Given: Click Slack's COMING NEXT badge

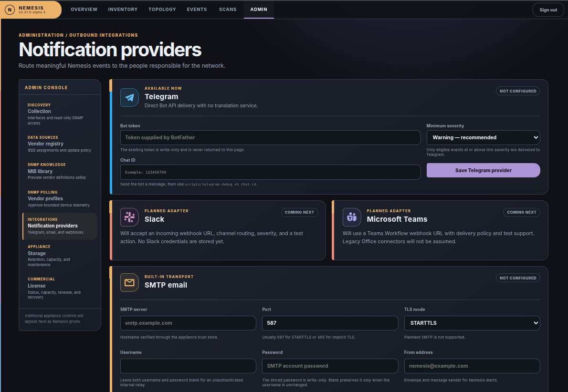Looking at the screenshot, I should coord(300,212).
